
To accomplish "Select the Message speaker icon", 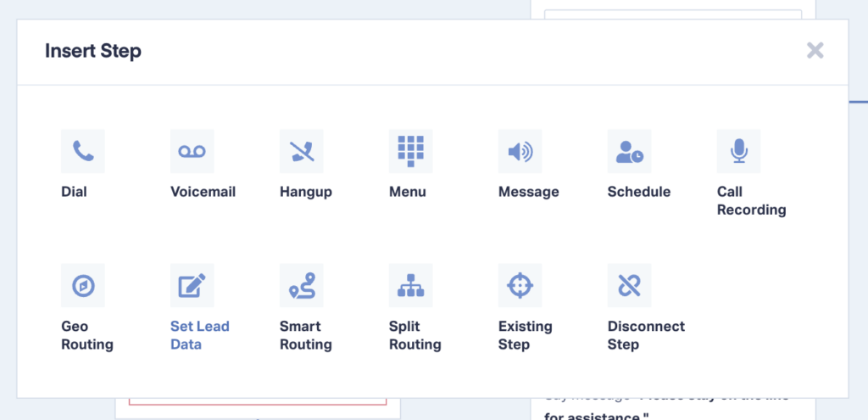I will click(x=520, y=151).
